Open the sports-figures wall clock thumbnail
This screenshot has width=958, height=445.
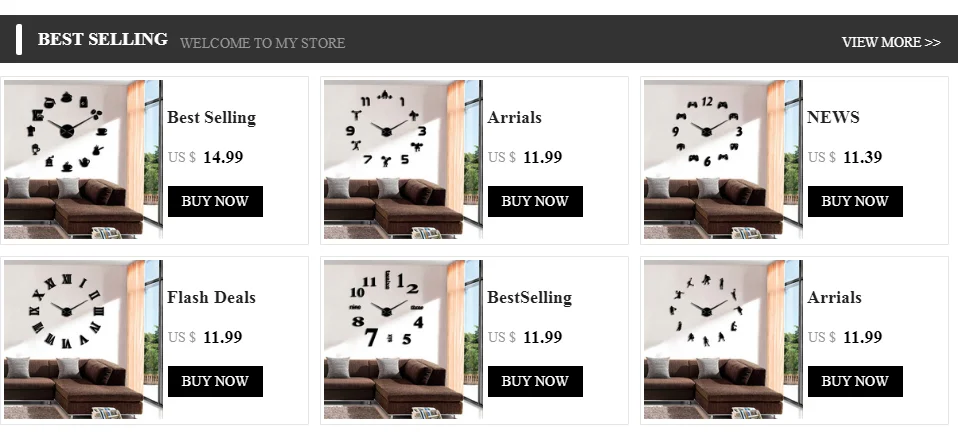point(723,340)
